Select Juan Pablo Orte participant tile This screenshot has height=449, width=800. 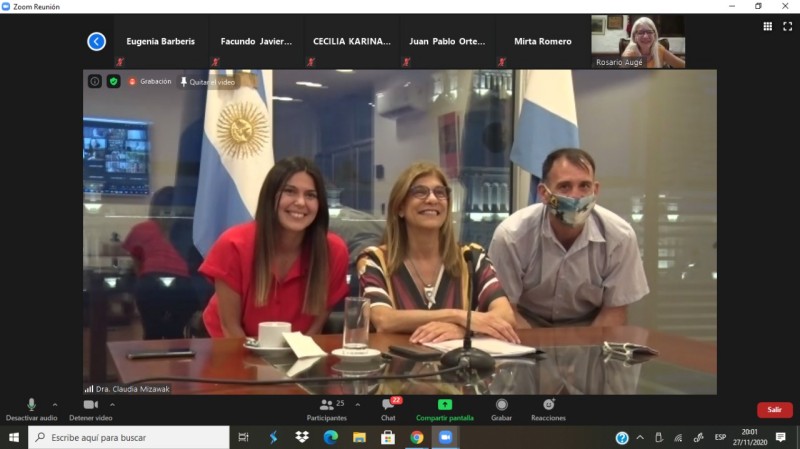pos(447,41)
